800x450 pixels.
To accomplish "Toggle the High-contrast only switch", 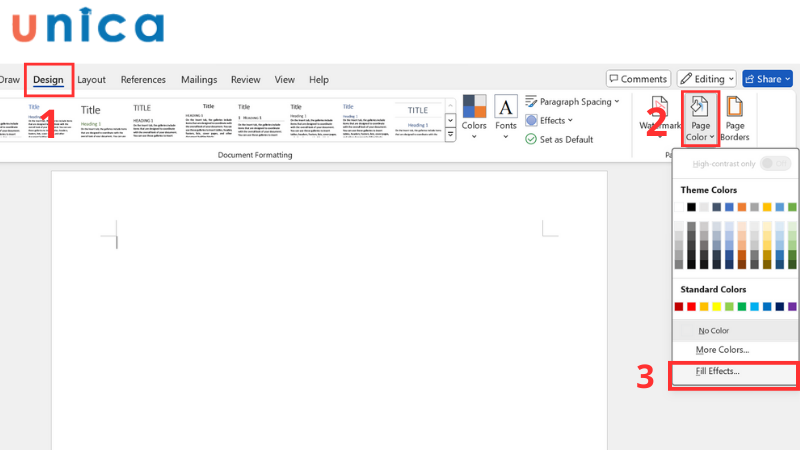I will [775, 163].
